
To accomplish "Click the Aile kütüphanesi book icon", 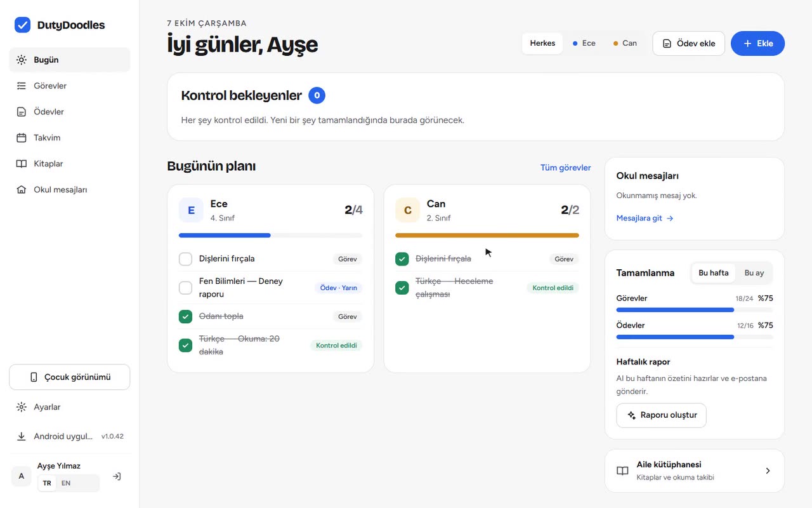I will 623,471.
